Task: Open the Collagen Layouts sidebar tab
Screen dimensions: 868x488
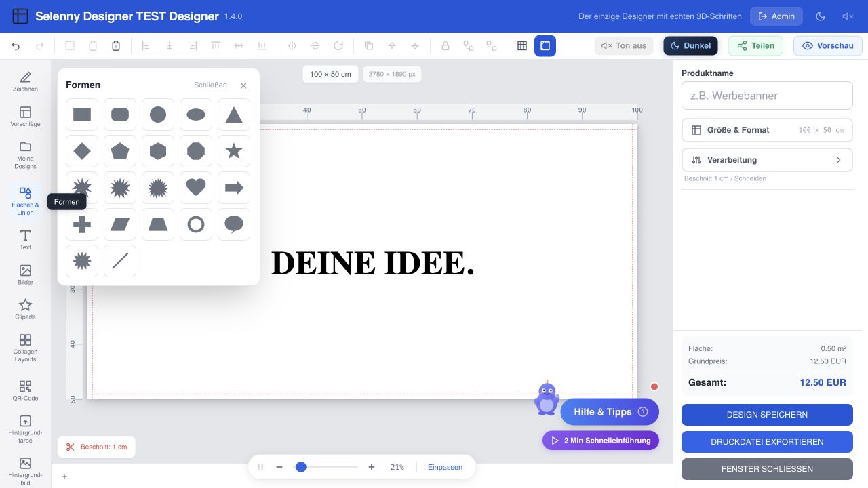Action: point(25,348)
